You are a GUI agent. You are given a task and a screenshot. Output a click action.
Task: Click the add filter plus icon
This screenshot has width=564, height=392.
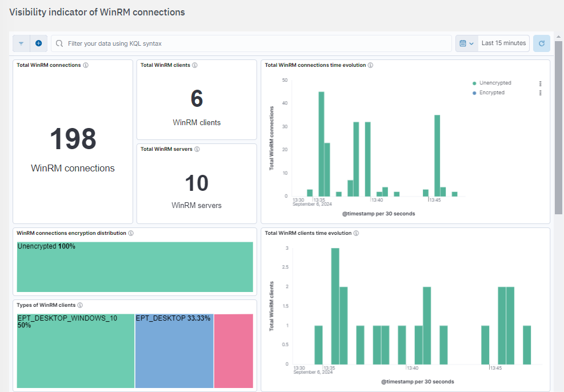(x=38, y=43)
